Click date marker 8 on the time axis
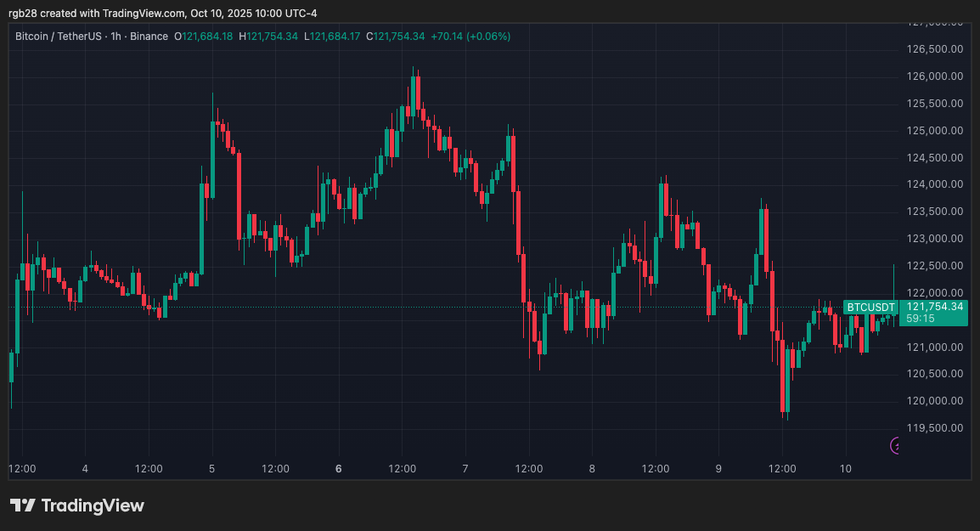The height and width of the screenshot is (531, 980). point(592,468)
